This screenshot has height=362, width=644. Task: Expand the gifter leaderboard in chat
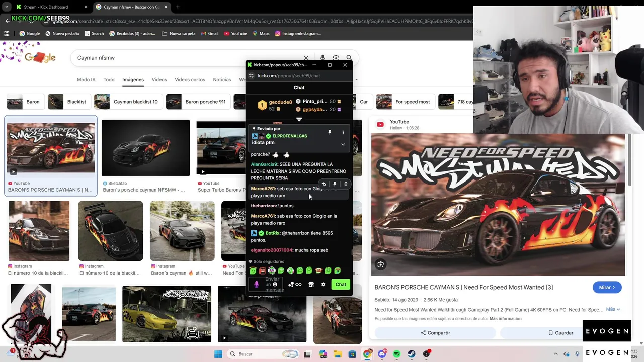click(299, 119)
